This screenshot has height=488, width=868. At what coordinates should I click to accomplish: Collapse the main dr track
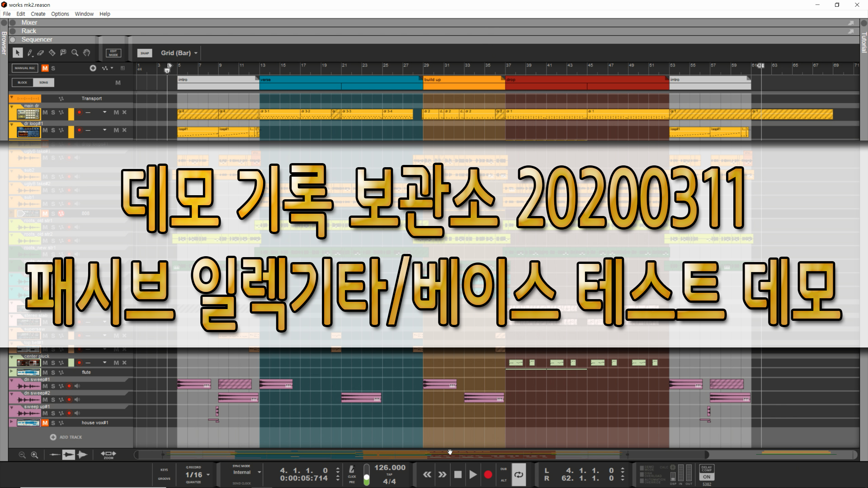coord(12,106)
